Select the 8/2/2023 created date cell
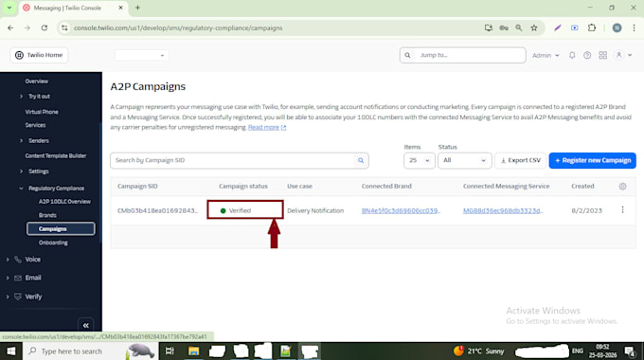 (x=586, y=210)
